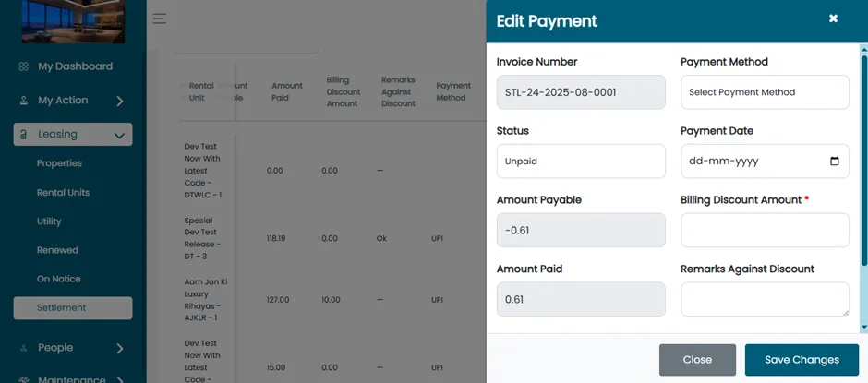Screen dimensions: 868x383
Task: Open the Properties submenu item
Action: coord(59,163)
